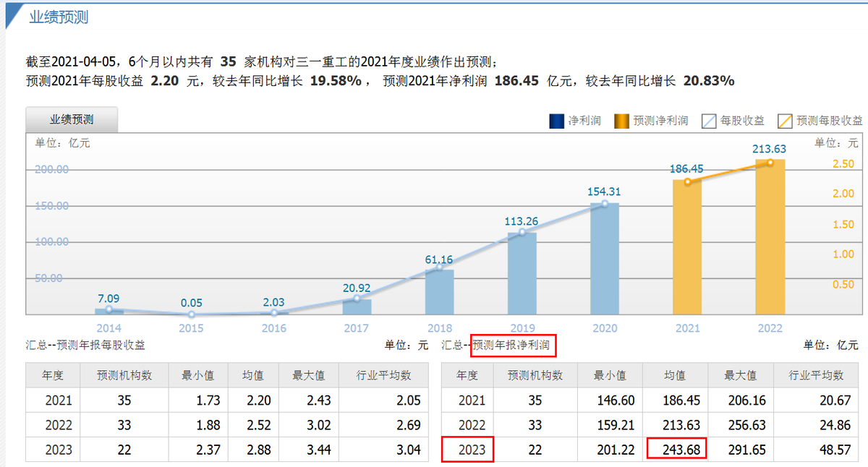Select the 业绩预测 chart tab
Screen dimensions: 868x467
pyautogui.click(x=72, y=120)
